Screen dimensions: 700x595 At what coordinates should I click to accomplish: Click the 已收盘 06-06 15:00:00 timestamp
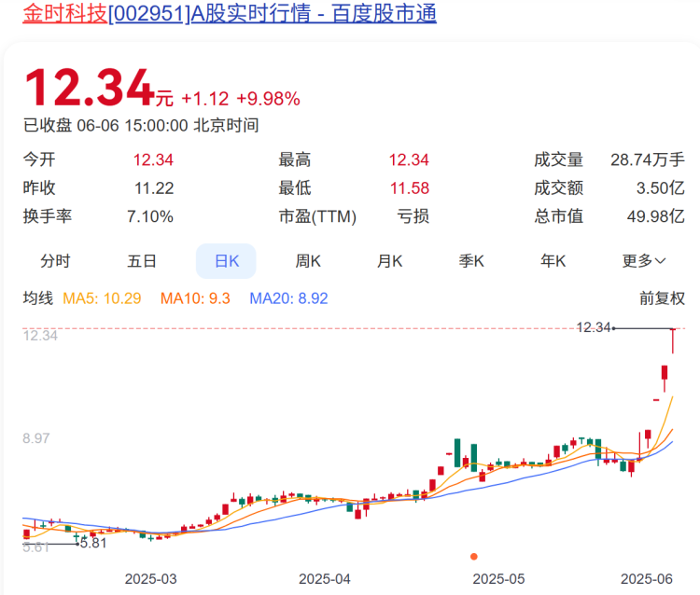[x=141, y=125]
